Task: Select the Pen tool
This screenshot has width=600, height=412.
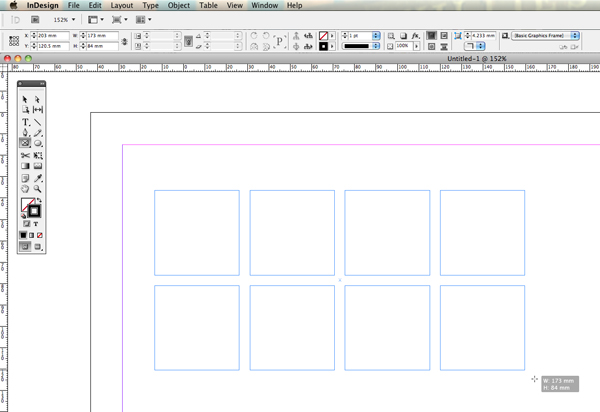Action: point(25,133)
